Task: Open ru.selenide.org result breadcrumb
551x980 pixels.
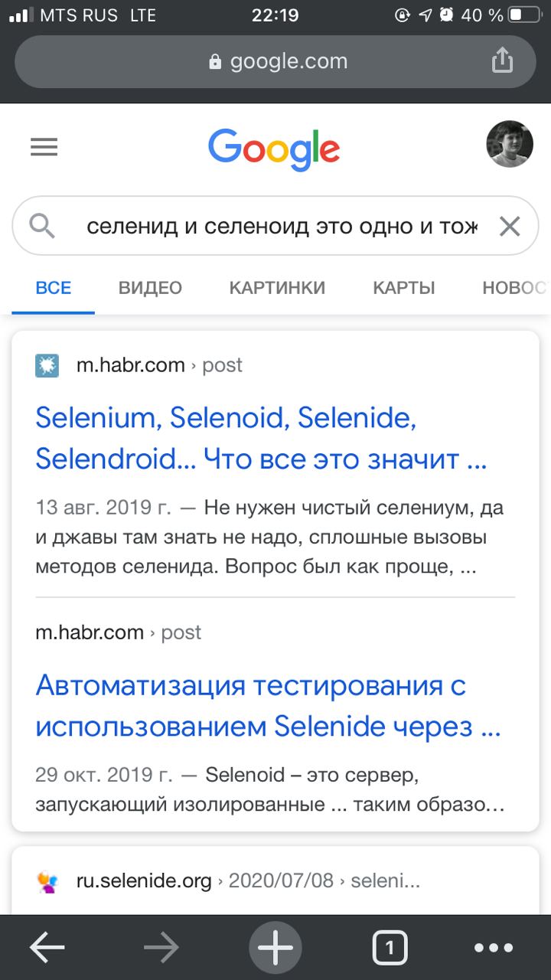Action: tap(248, 881)
